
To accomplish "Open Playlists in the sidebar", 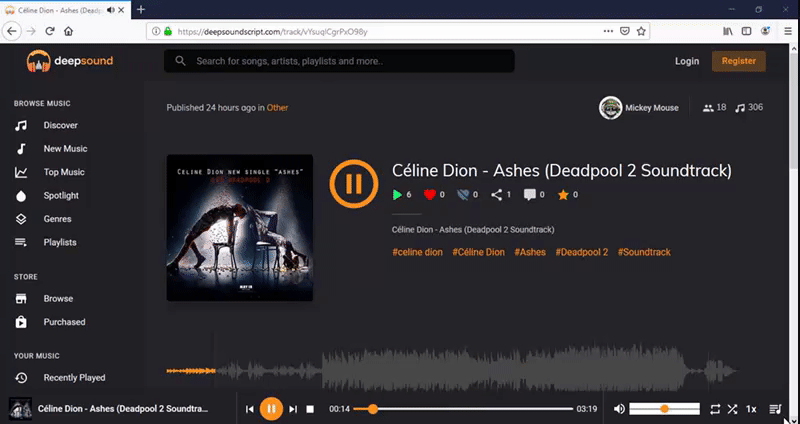I will 60,242.
